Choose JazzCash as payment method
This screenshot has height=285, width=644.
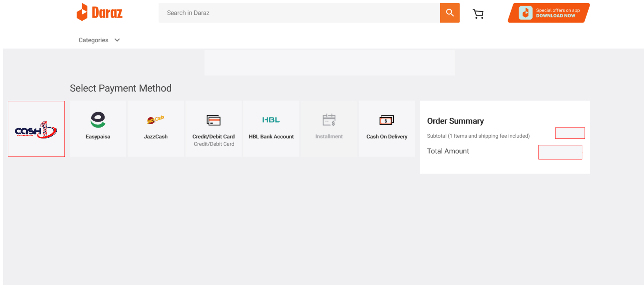tap(156, 129)
